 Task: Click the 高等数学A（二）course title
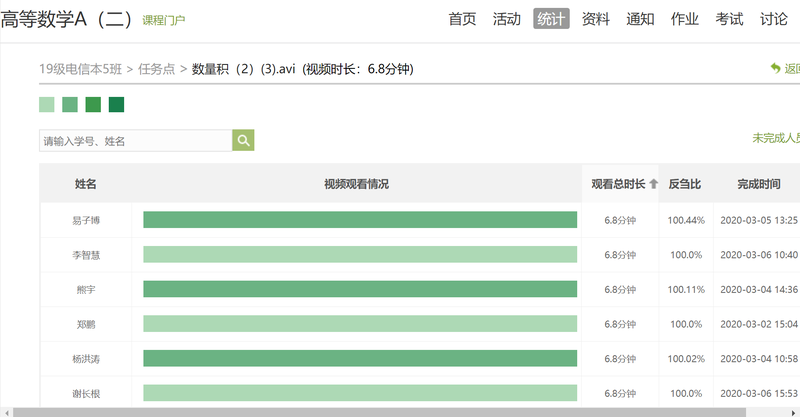point(67,19)
